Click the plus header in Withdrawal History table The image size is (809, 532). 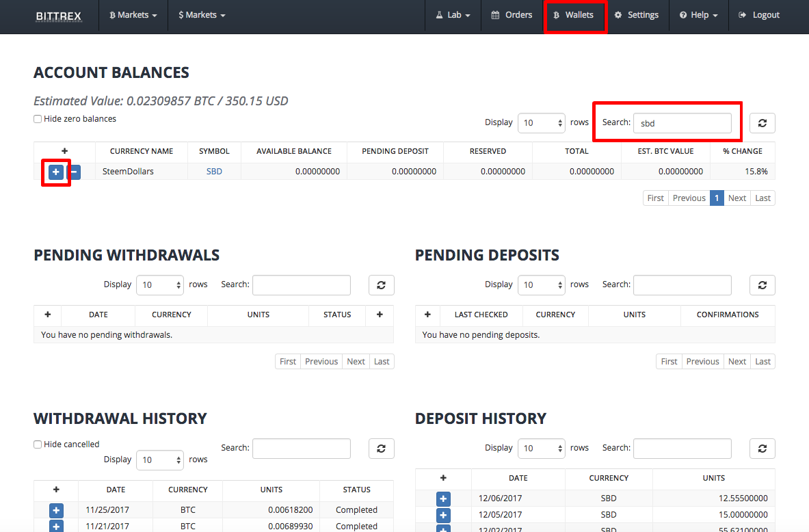click(56, 489)
